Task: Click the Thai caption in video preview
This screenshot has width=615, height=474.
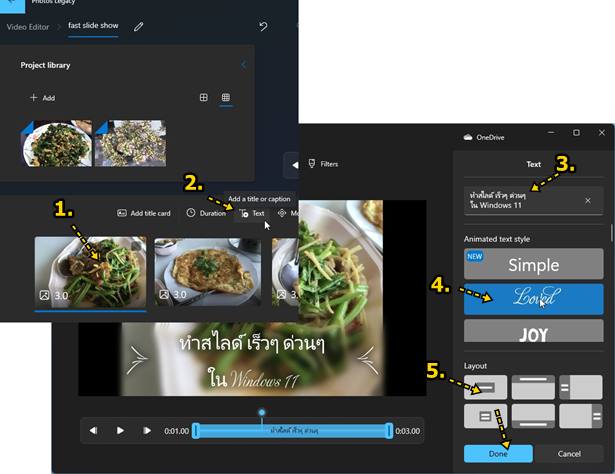Action: click(252, 361)
